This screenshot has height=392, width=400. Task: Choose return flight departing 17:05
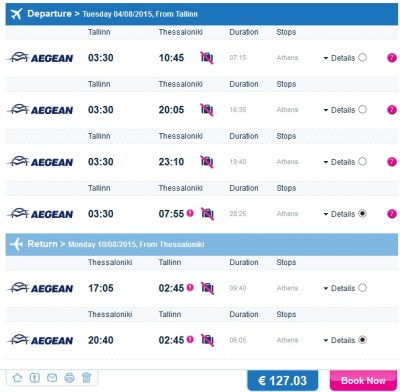[362, 288]
